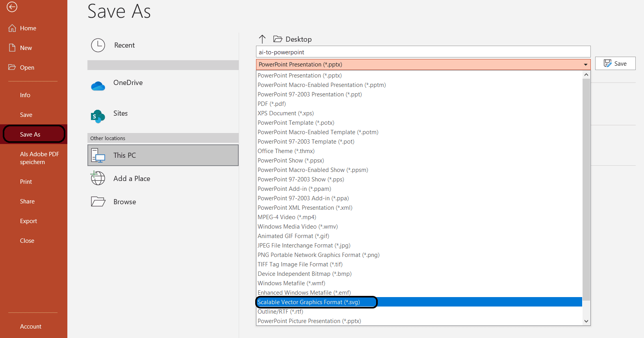Select PowerPoint 97-2003 Show (*.pps)
This screenshot has height=338, width=644.
[x=419, y=179]
